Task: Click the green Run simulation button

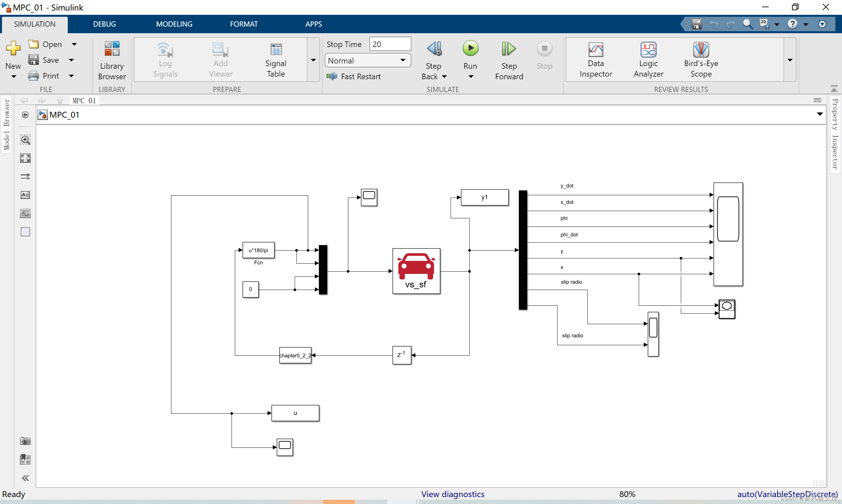Action: click(x=470, y=49)
